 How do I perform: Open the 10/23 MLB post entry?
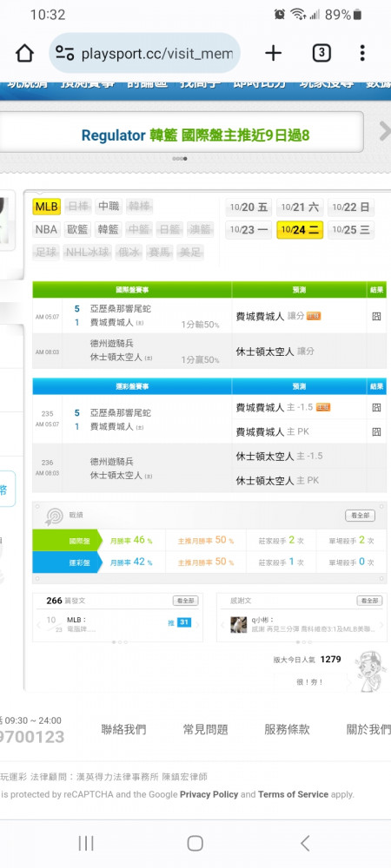click(82, 624)
